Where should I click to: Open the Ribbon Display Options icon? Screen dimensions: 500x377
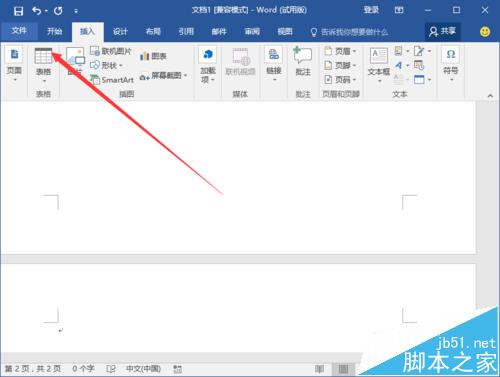pyautogui.click(x=399, y=10)
